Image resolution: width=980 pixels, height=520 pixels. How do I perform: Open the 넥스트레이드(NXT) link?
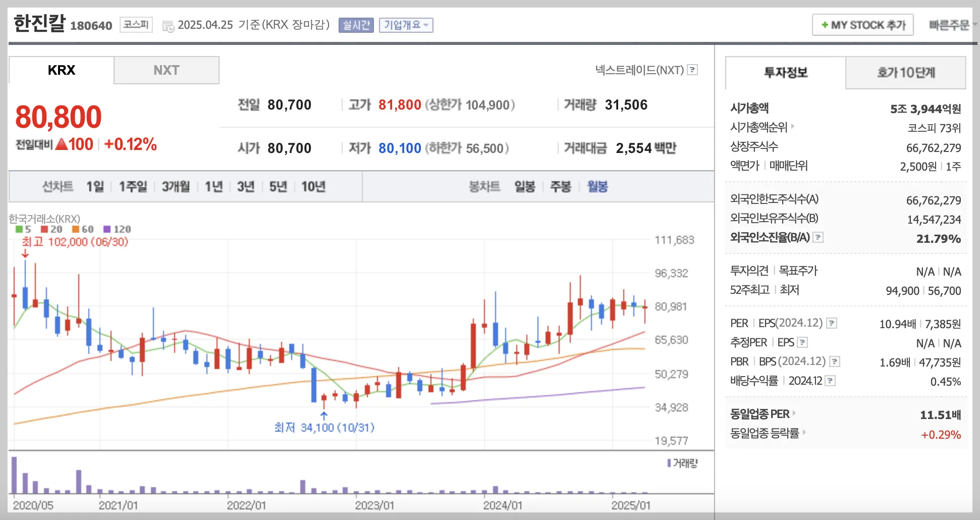click(639, 70)
